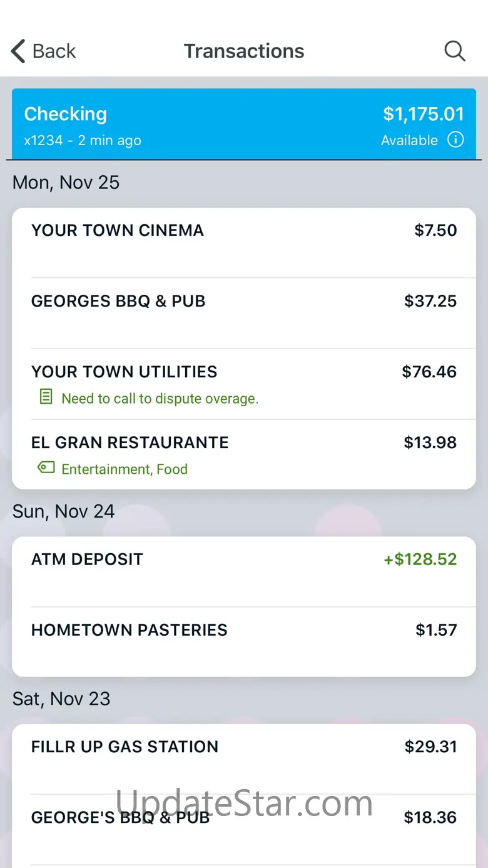Open GEORGE'S BBQ & PUB $18.36 transaction
Screen dimensions: 488x868
point(243,826)
